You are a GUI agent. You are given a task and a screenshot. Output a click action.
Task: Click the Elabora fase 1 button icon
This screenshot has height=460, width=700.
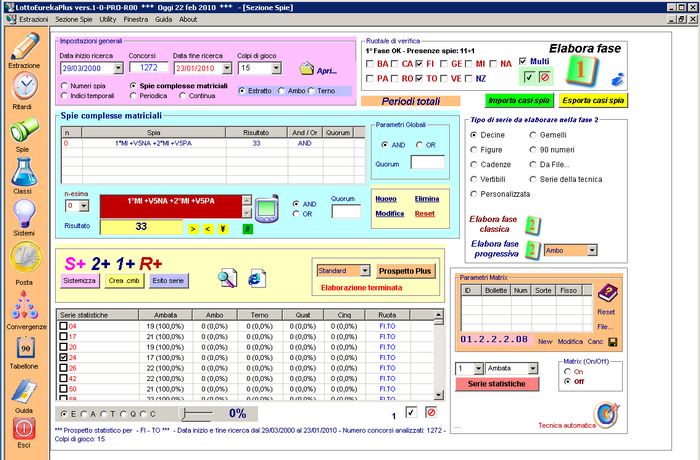pos(581,71)
